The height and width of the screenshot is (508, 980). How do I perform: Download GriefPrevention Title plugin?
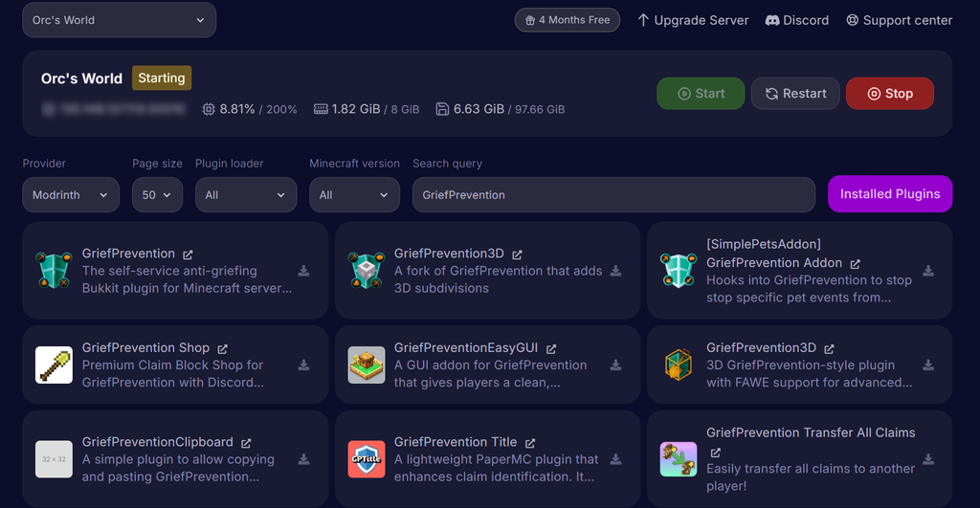click(615, 459)
